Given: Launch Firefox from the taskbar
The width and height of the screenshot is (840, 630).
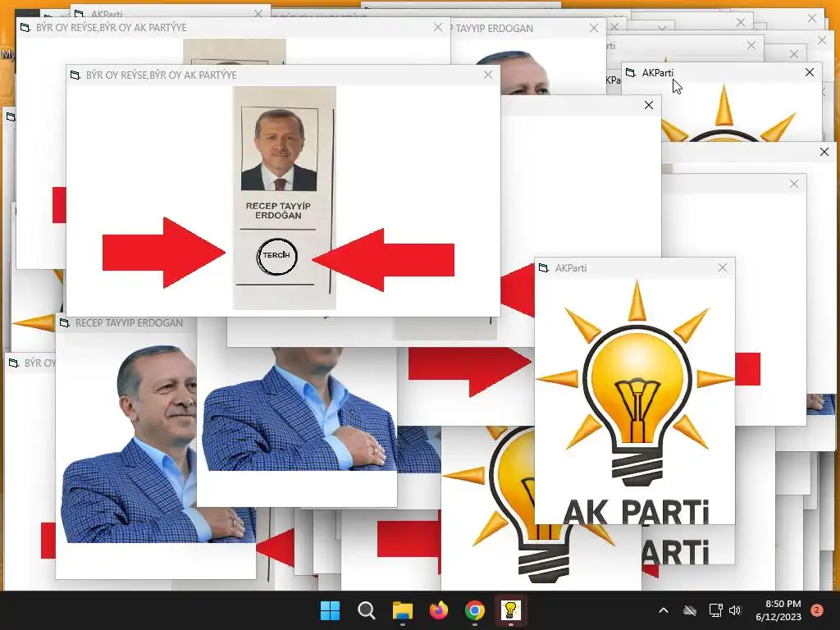Looking at the screenshot, I should 439,610.
